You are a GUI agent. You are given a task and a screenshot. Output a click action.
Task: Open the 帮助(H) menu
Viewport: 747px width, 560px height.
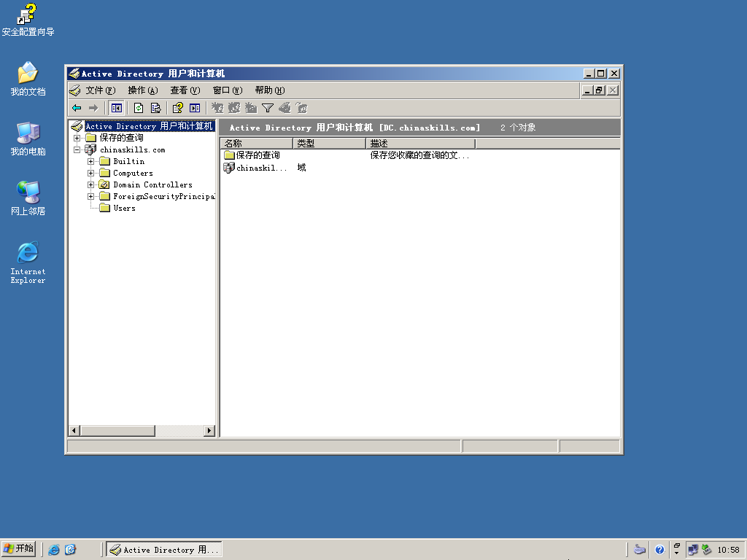270,90
